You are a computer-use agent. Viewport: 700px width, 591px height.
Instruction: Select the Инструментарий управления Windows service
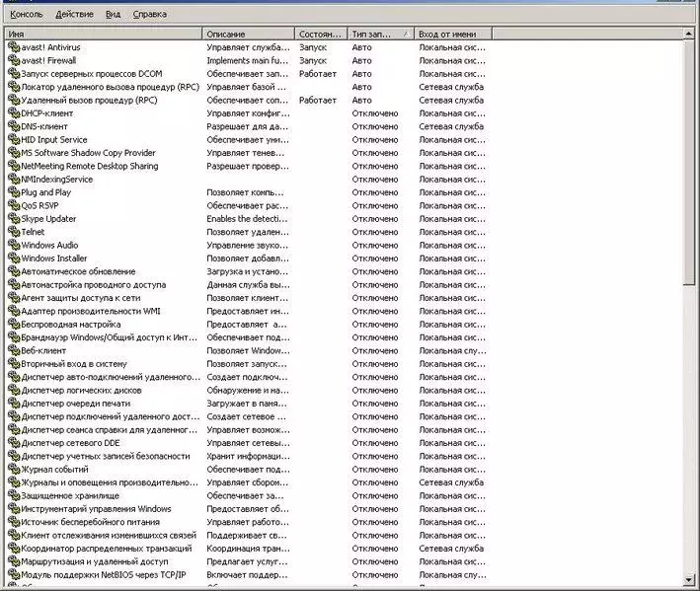[96, 509]
